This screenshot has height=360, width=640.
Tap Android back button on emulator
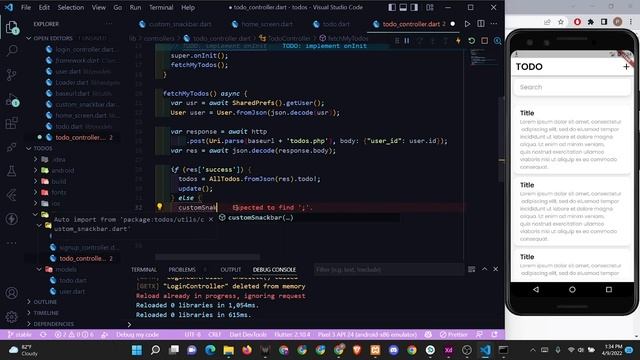[536, 289]
